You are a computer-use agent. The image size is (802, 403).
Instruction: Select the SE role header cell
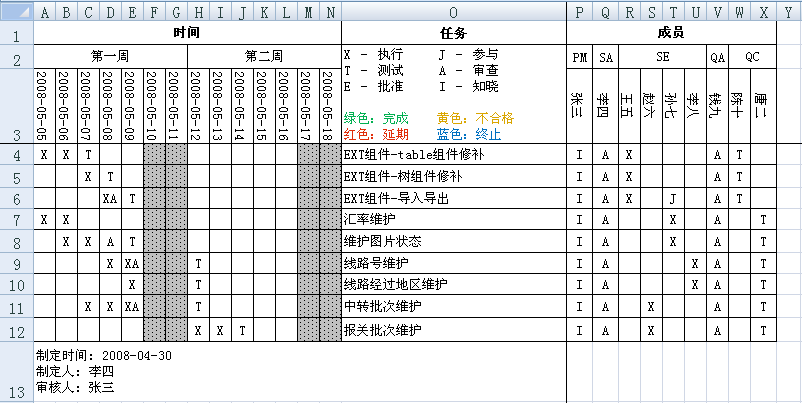(x=662, y=58)
